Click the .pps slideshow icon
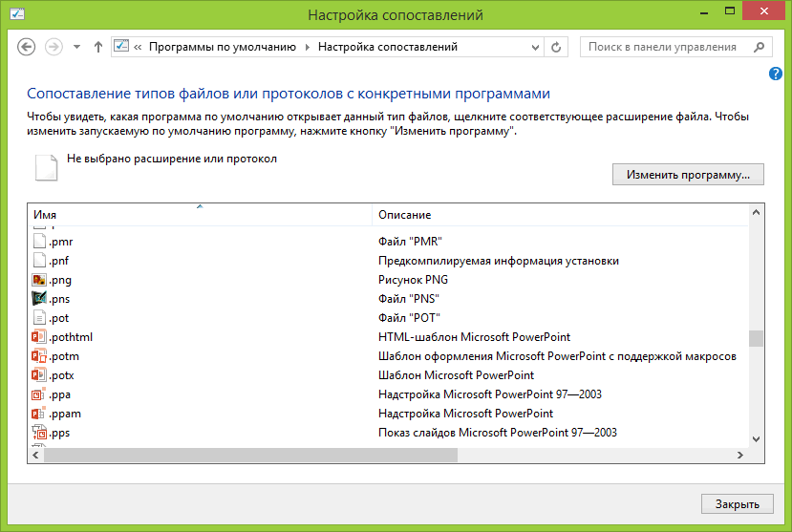This screenshot has width=792, height=532. [x=39, y=433]
